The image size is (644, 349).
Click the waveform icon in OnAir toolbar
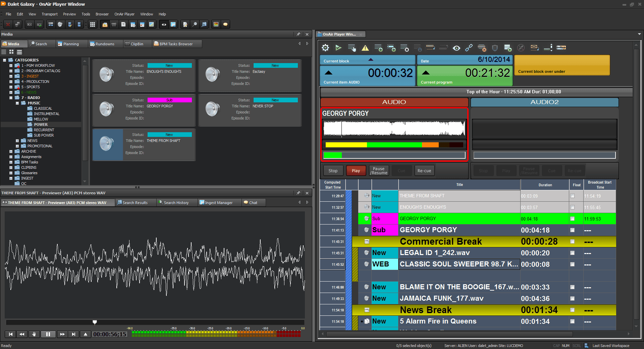[x=561, y=48]
